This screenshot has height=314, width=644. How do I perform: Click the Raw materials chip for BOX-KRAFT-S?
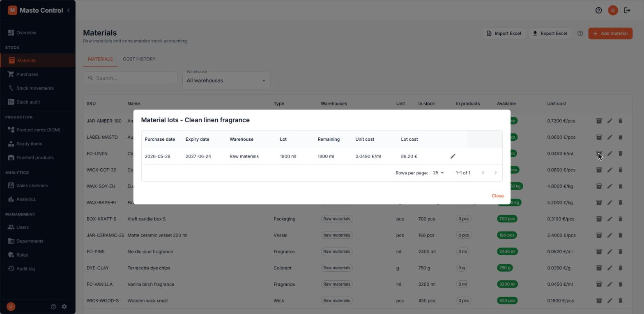336,219
